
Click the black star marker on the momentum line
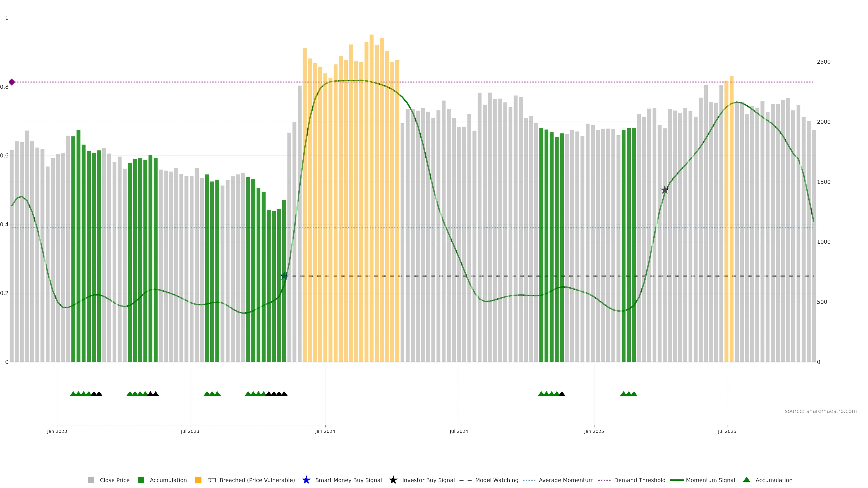[665, 190]
